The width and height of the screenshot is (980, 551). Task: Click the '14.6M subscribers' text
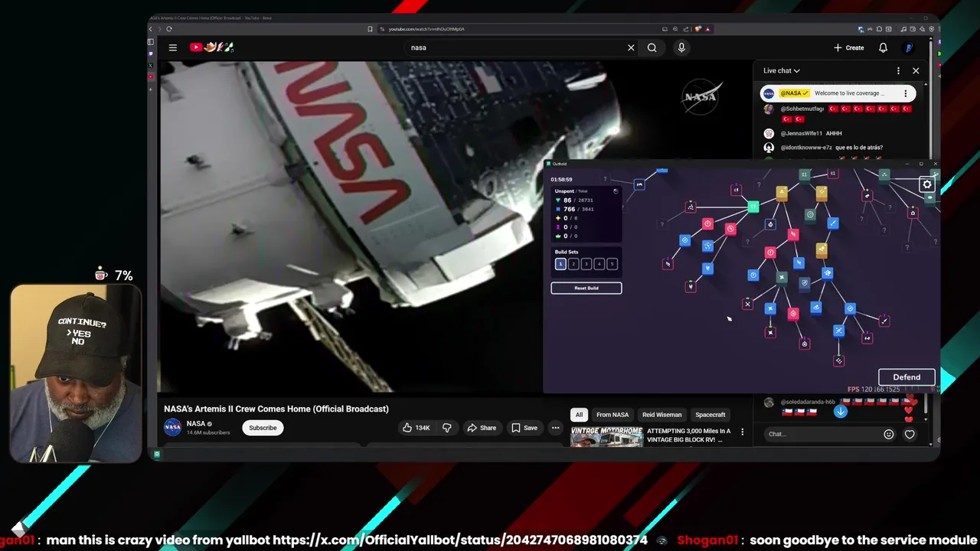(x=208, y=432)
